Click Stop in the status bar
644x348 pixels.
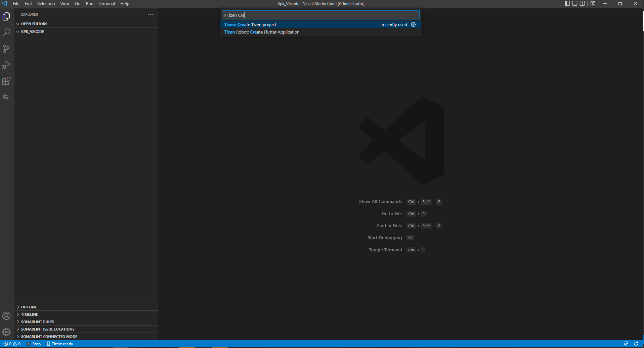[x=34, y=344]
